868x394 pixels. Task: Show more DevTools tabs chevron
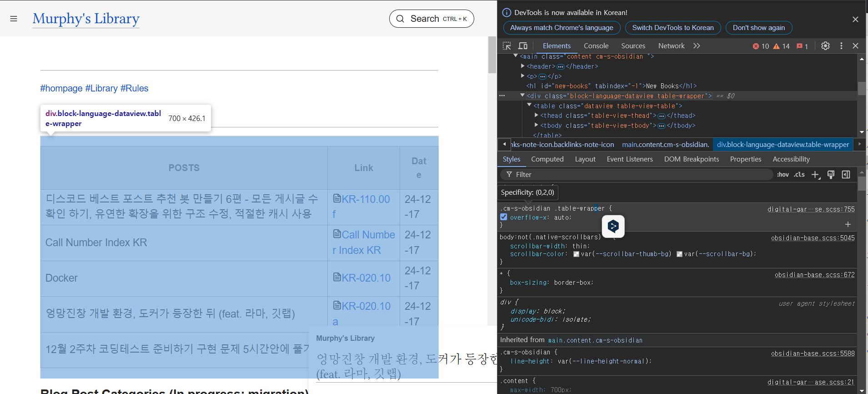pos(697,46)
